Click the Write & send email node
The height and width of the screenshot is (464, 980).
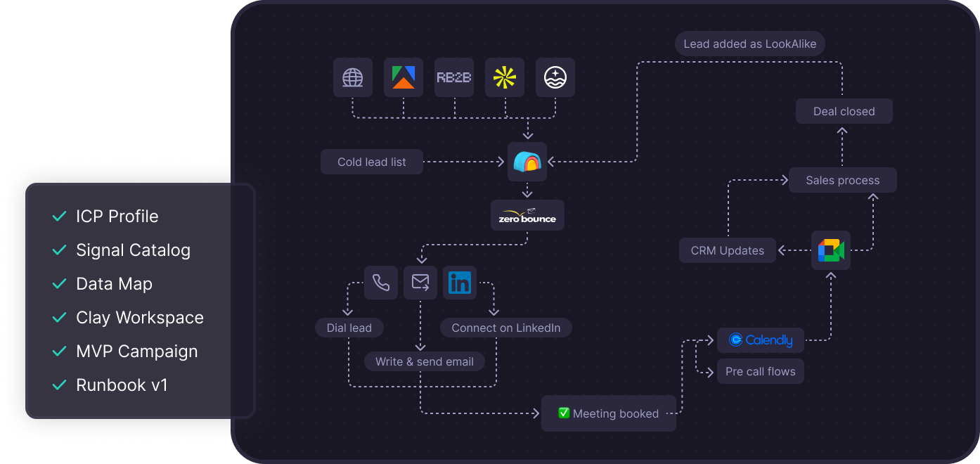(425, 361)
